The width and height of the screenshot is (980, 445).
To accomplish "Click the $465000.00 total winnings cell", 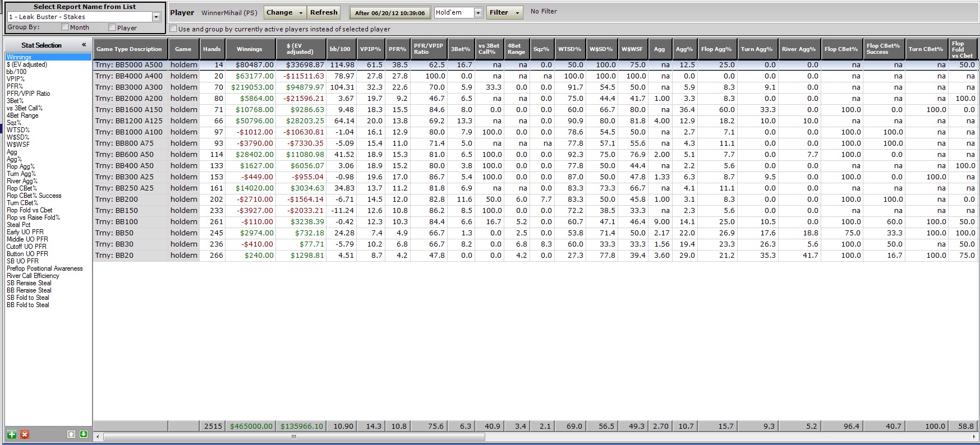I will [251, 426].
